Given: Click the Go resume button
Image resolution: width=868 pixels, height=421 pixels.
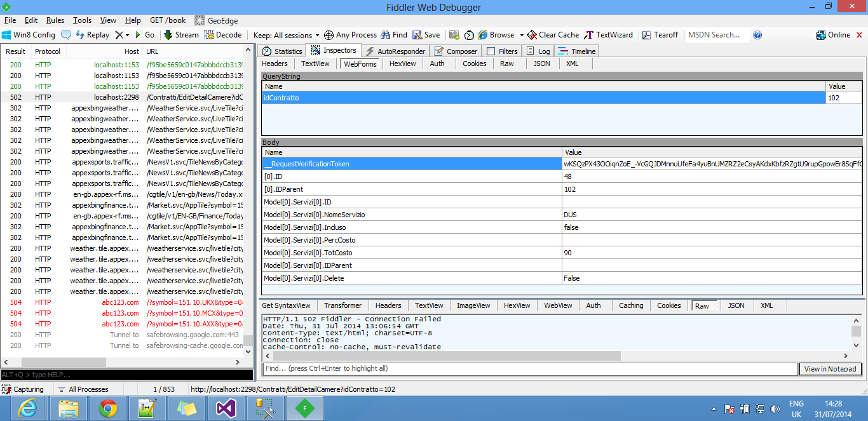Looking at the screenshot, I should [x=144, y=35].
